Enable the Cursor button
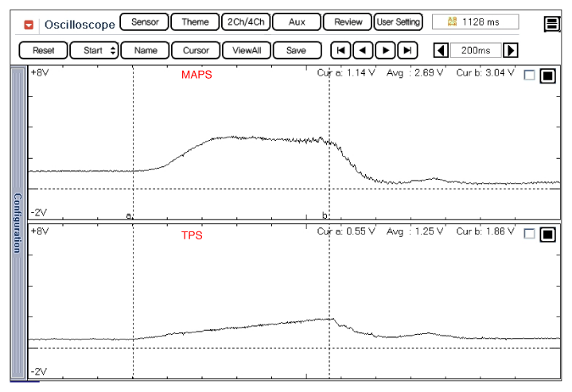572x392 pixels. [x=196, y=50]
